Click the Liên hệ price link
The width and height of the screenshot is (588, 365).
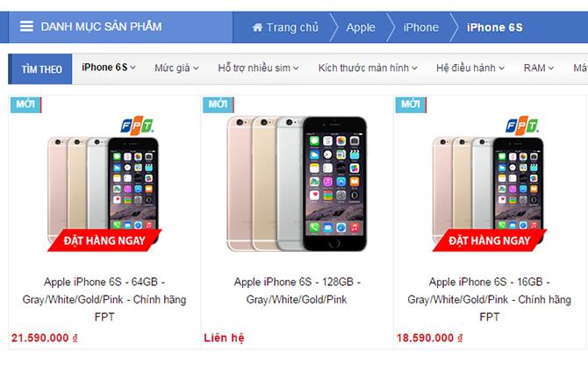click(x=224, y=338)
